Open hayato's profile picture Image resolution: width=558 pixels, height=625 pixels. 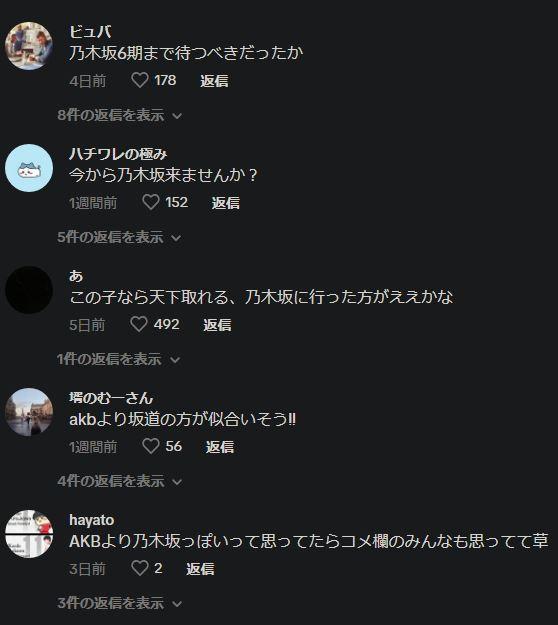coord(29,534)
